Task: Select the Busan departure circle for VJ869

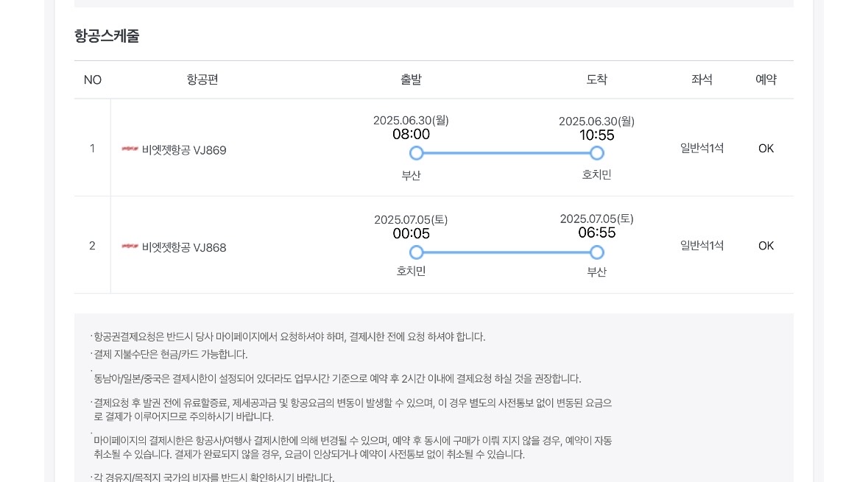Action: tap(417, 153)
